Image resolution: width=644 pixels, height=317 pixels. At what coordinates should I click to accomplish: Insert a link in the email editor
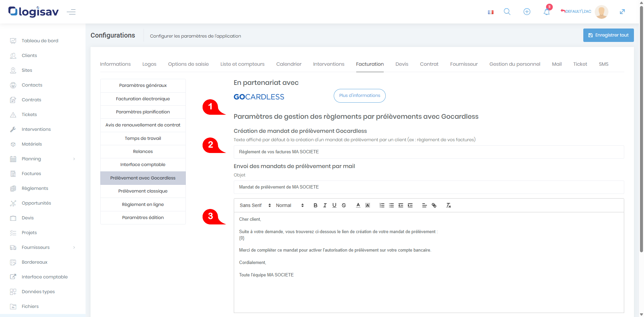click(x=434, y=205)
